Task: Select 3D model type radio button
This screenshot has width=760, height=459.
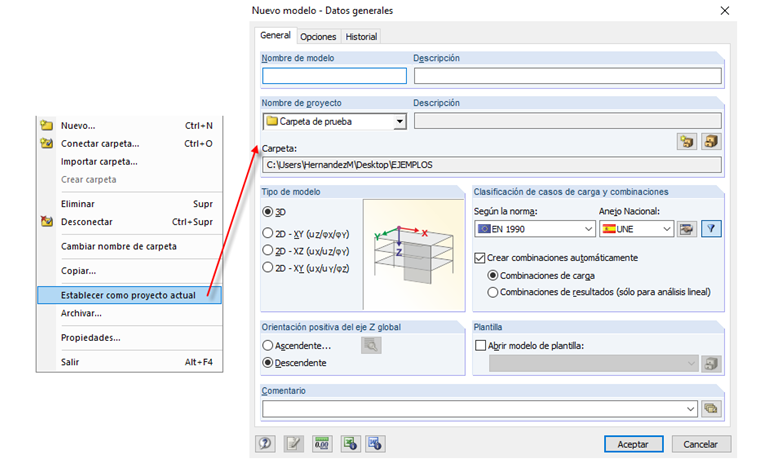Action: point(268,212)
